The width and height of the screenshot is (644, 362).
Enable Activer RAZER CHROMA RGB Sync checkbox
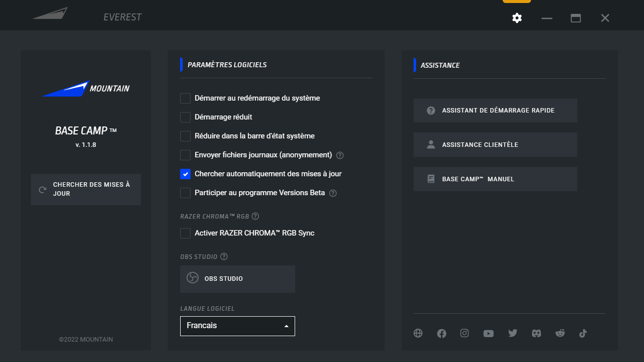pyautogui.click(x=185, y=233)
